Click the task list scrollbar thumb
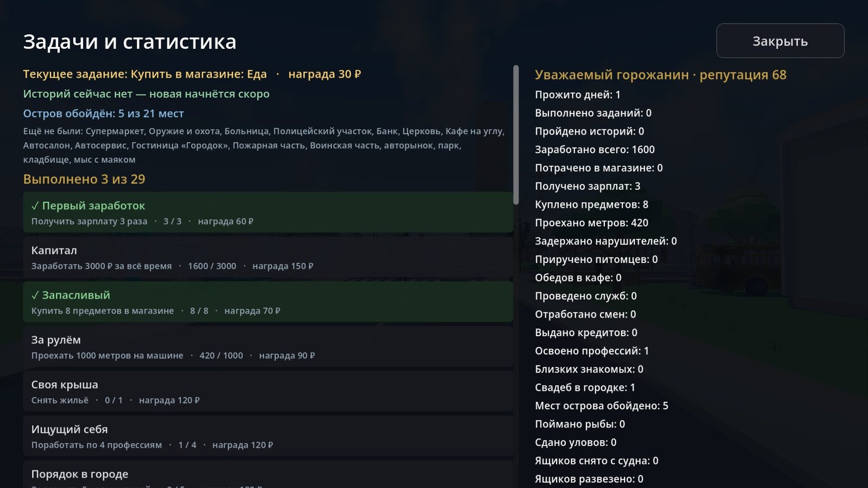Screen dimensions: 868x488 pos(516,135)
